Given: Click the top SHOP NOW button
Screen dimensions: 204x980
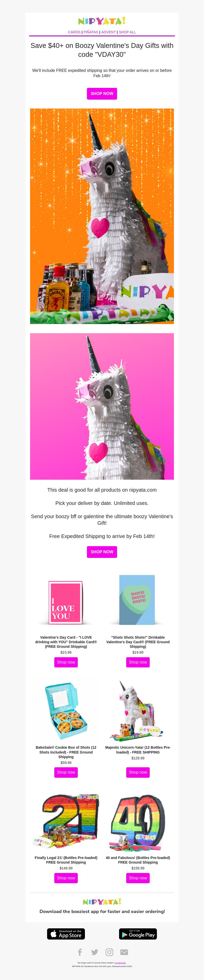Looking at the screenshot, I should point(102,93).
